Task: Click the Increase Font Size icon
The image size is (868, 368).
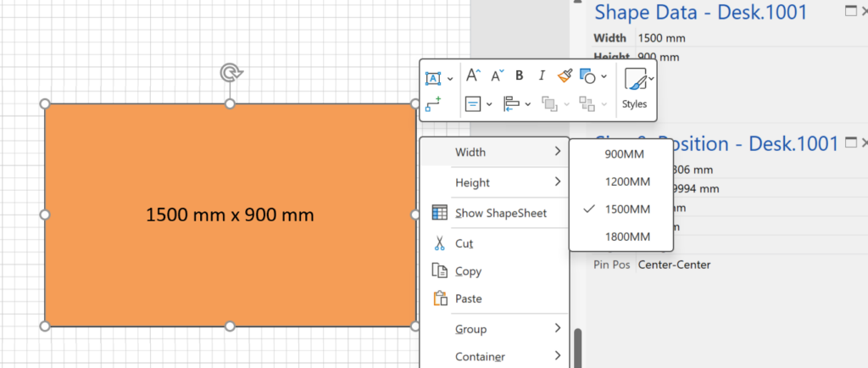Action: [x=473, y=75]
